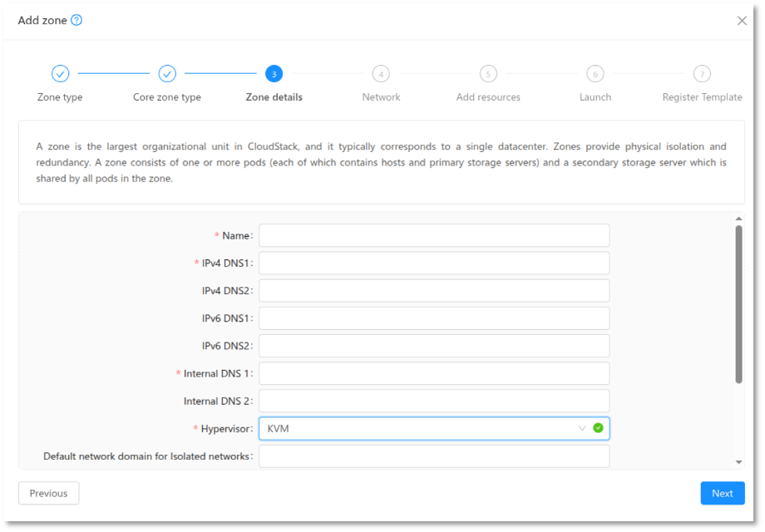Click the Internal DNS 1 input box
The image size is (765, 532).
coord(433,372)
